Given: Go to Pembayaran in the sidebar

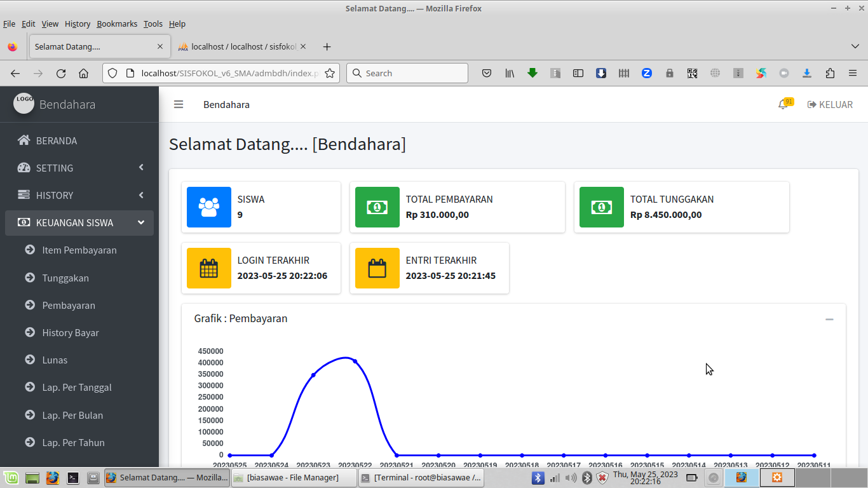Looking at the screenshot, I should tap(79, 305).
